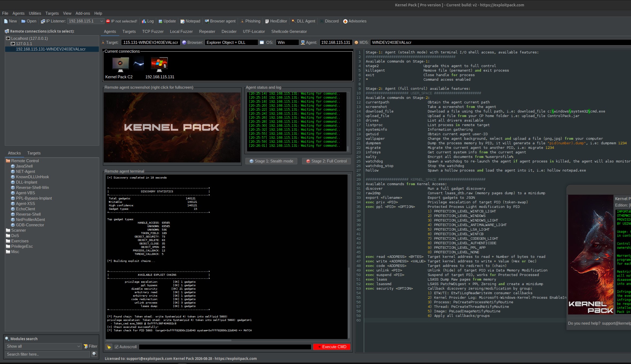
Task: Open the Browser agent tool
Action: (220, 21)
